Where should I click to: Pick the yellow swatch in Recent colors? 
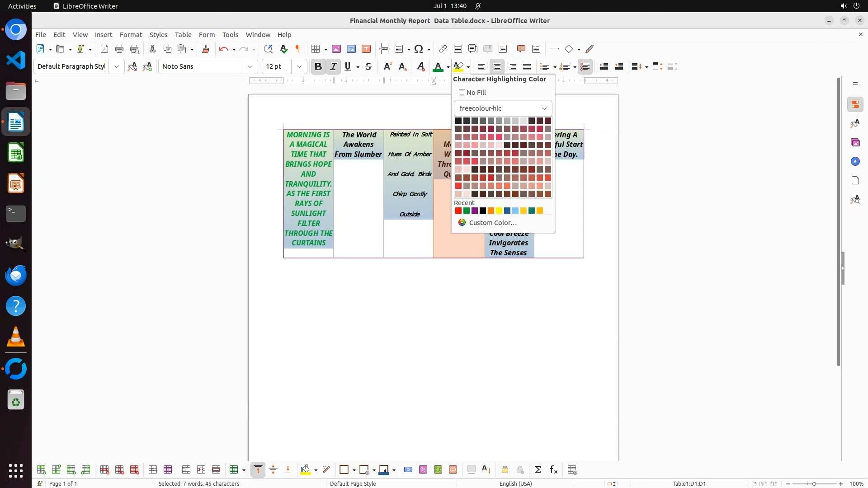pos(499,211)
